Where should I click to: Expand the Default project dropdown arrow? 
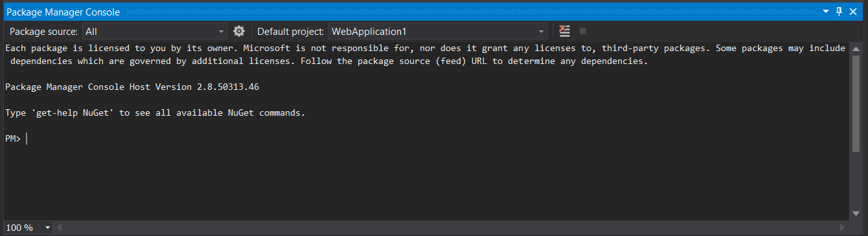point(542,31)
